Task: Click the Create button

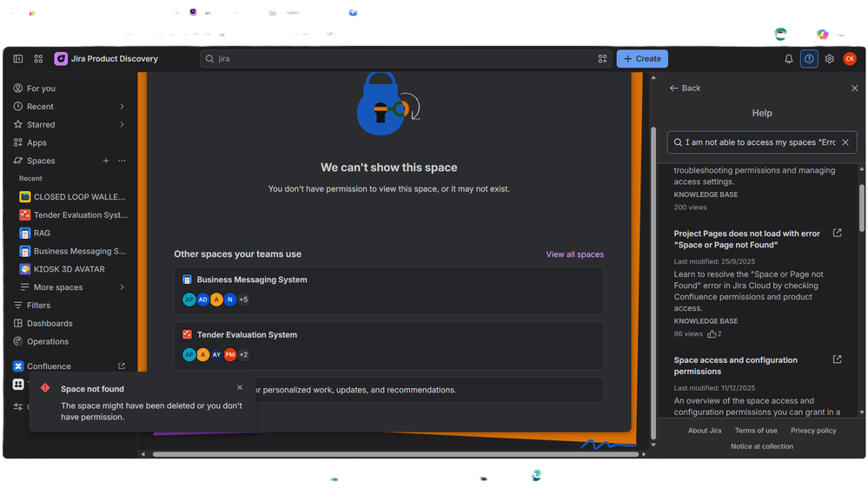Action: [x=642, y=59]
